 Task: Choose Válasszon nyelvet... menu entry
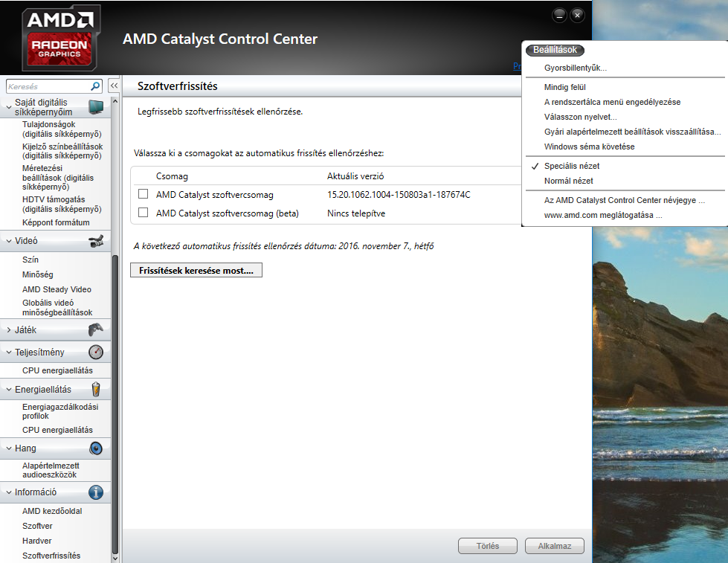580,117
